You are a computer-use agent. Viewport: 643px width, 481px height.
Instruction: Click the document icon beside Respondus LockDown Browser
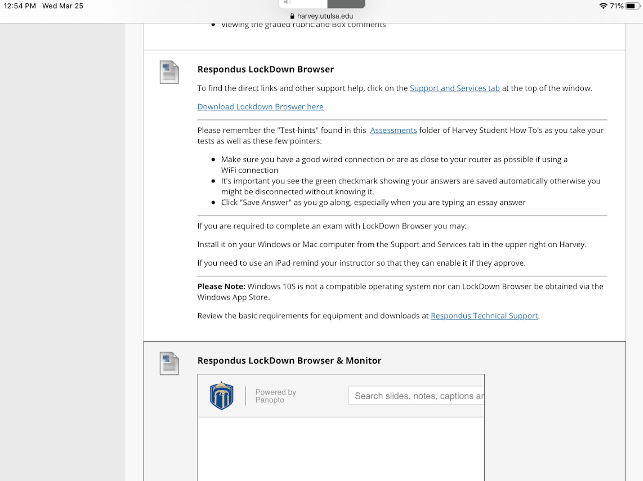[x=169, y=72]
